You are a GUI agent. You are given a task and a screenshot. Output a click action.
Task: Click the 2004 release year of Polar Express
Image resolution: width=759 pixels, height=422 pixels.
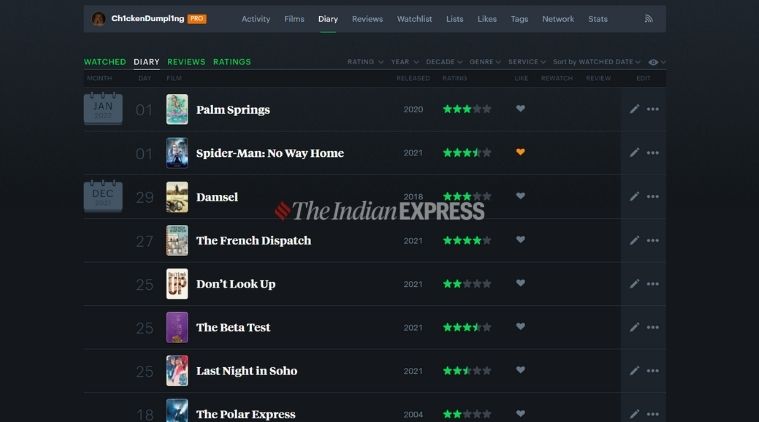[413, 415]
